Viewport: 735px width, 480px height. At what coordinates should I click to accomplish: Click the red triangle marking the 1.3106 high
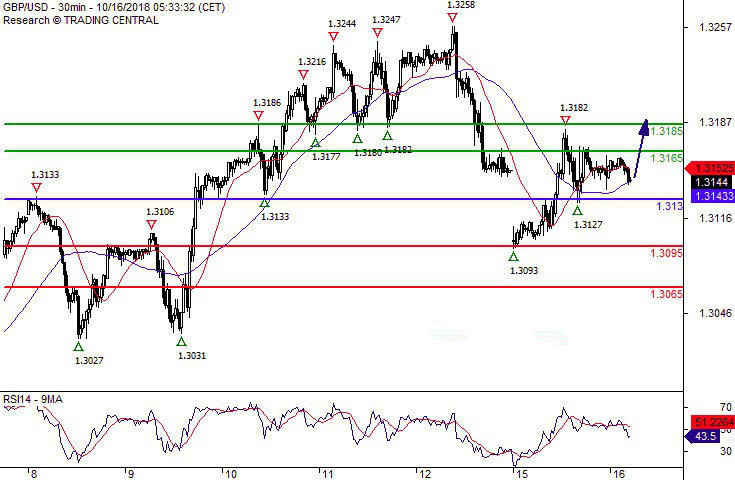pyautogui.click(x=153, y=225)
